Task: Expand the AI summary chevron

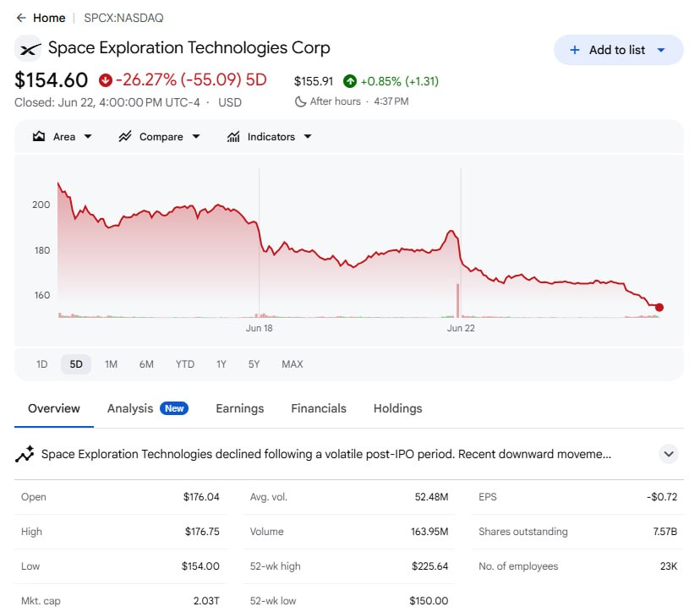Action: coord(669,454)
